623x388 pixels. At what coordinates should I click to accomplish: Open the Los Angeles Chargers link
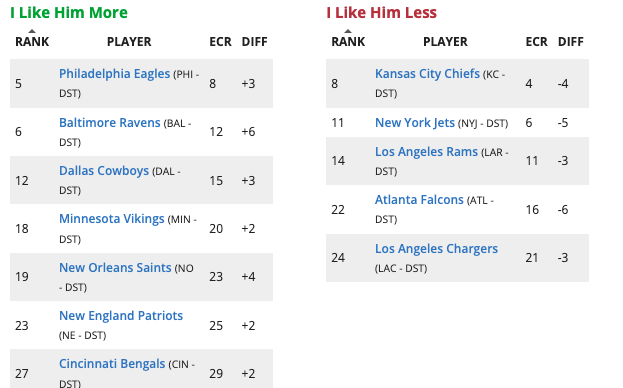pyautogui.click(x=436, y=249)
